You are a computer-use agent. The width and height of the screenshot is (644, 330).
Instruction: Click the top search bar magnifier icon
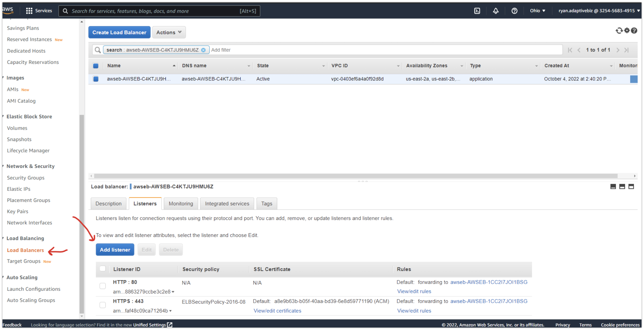click(x=65, y=11)
